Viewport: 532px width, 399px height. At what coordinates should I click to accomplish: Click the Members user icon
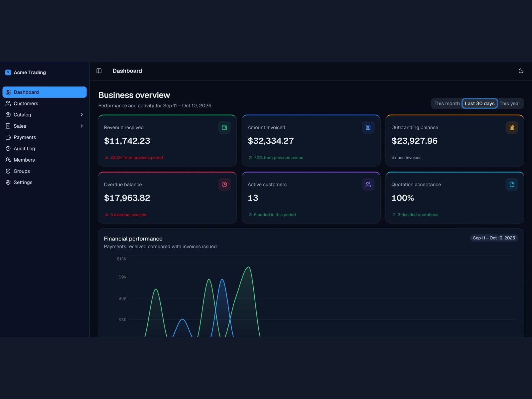point(8,160)
